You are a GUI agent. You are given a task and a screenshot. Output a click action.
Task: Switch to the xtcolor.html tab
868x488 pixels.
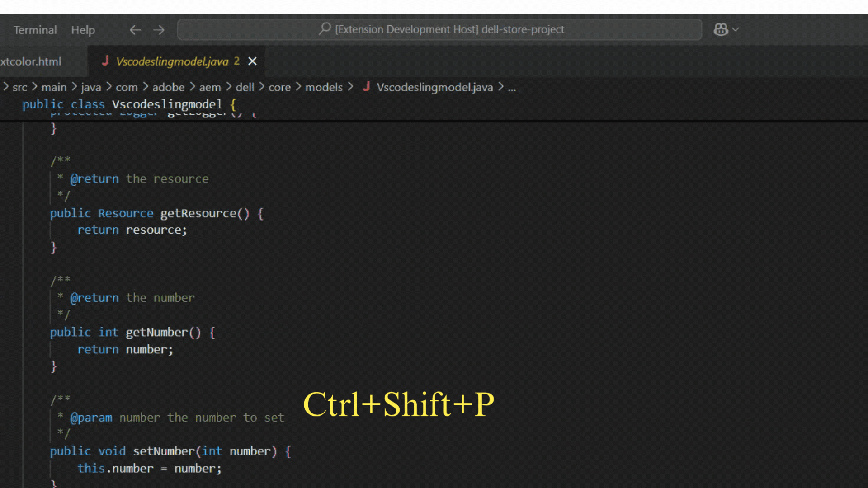point(31,61)
